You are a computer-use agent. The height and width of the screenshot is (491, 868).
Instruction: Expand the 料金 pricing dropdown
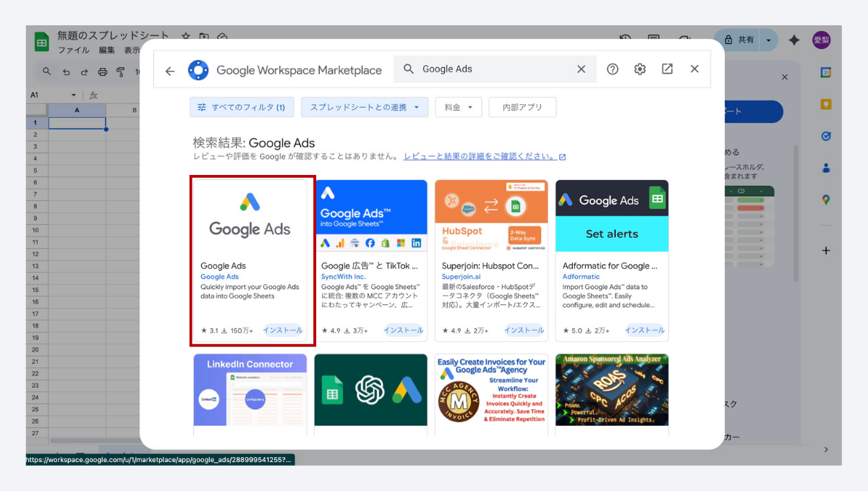(459, 107)
